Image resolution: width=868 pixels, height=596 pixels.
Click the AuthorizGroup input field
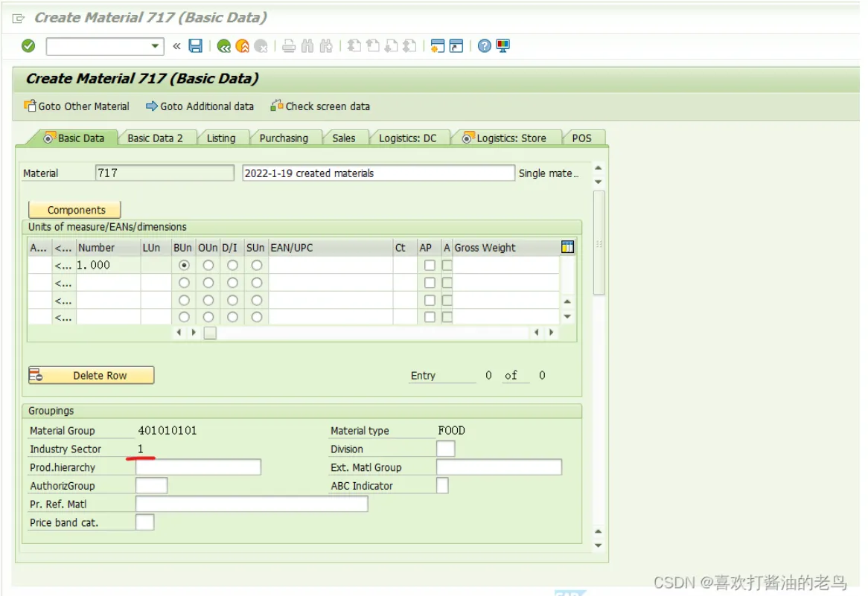pyautogui.click(x=151, y=485)
